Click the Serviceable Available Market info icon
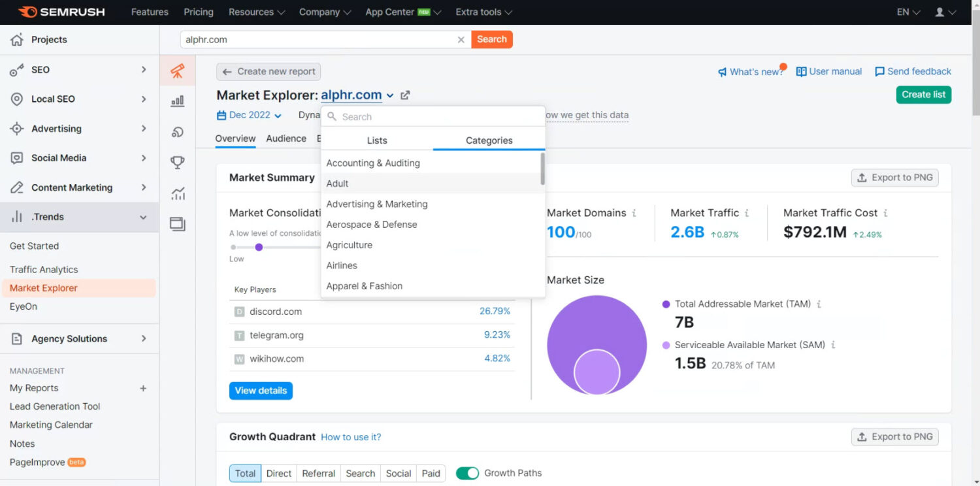The width and height of the screenshot is (980, 486). 834,345
